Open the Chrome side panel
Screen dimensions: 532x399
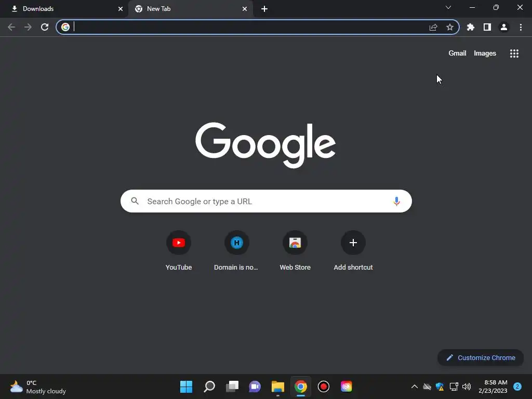pyautogui.click(x=487, y=27)
